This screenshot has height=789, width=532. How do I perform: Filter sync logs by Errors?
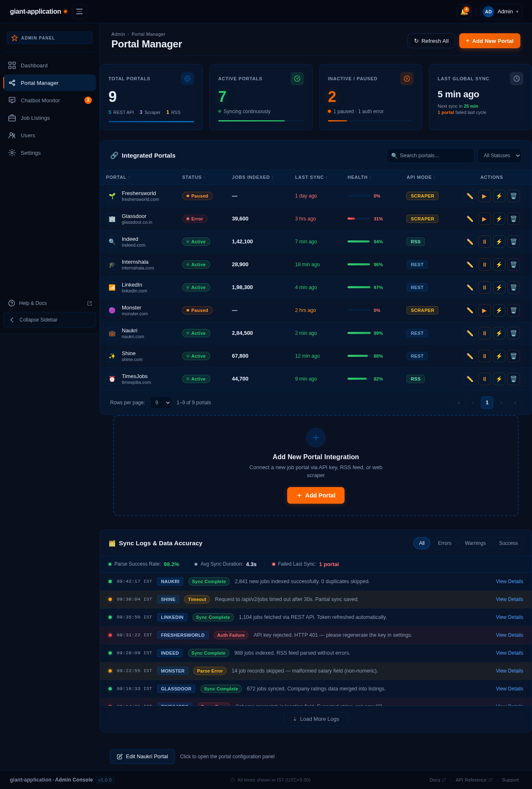(x=445, y=543)
